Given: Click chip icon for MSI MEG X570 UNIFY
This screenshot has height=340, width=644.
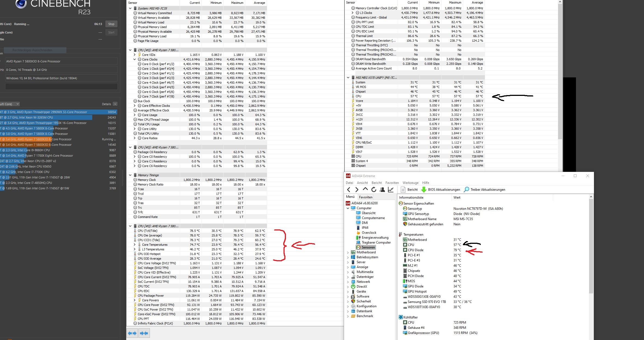Looking at the screenshot, I should coord(353,78).
